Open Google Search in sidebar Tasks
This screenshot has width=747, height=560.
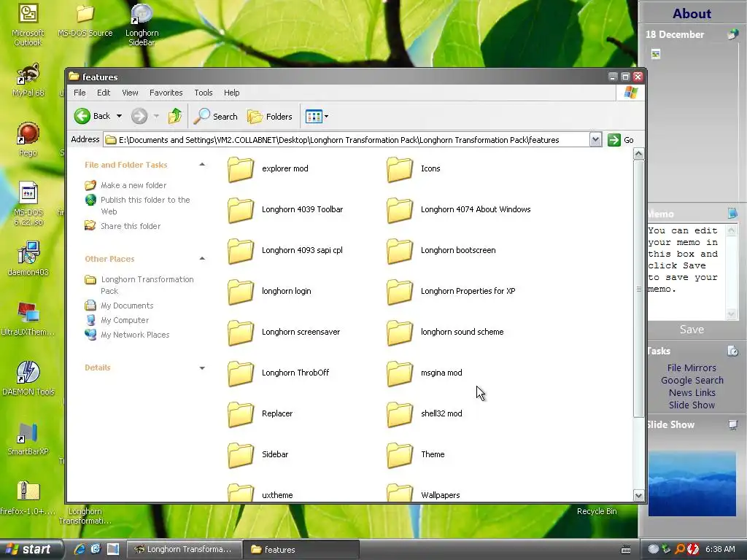692,381
